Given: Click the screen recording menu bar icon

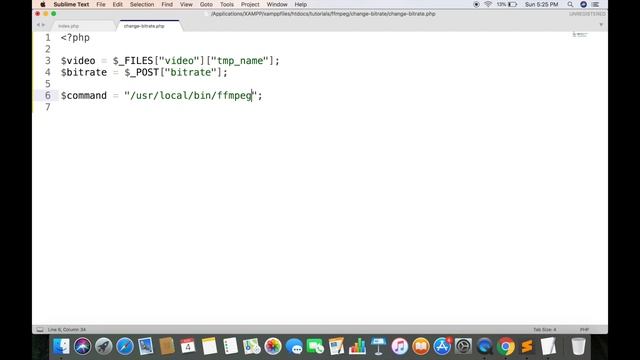Looking at the screenshot, I should pos(476,4).
